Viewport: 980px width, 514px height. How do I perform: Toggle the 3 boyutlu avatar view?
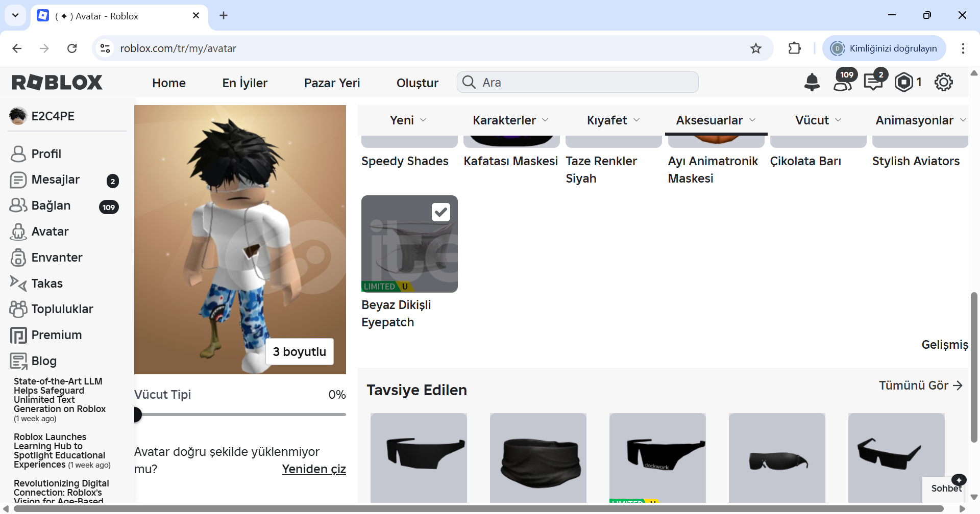(300, 352)
